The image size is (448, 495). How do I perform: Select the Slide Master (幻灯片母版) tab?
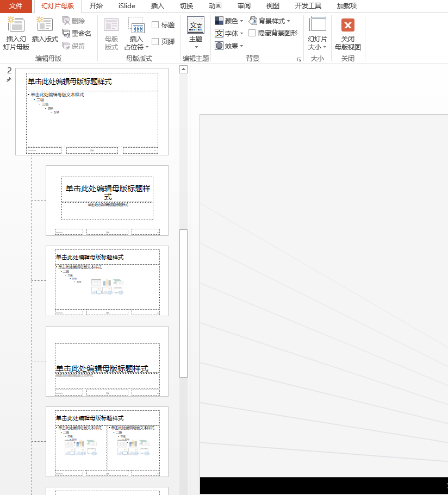(x=58, y=6)
